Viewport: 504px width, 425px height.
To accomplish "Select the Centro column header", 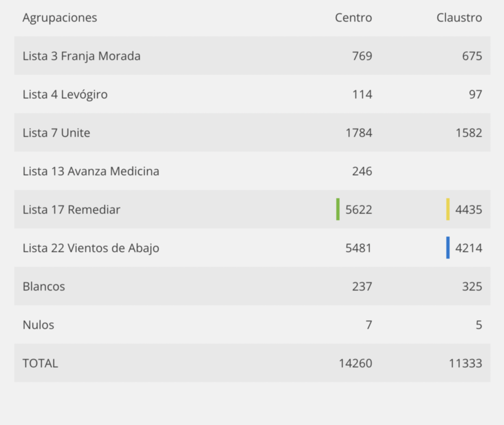I will 353,18.
